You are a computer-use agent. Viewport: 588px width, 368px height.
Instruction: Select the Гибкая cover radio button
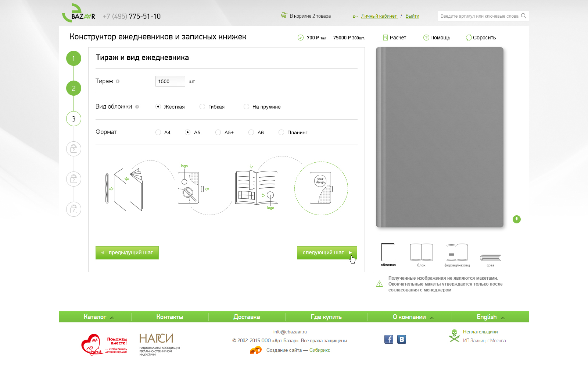click(x=202, y=107)
